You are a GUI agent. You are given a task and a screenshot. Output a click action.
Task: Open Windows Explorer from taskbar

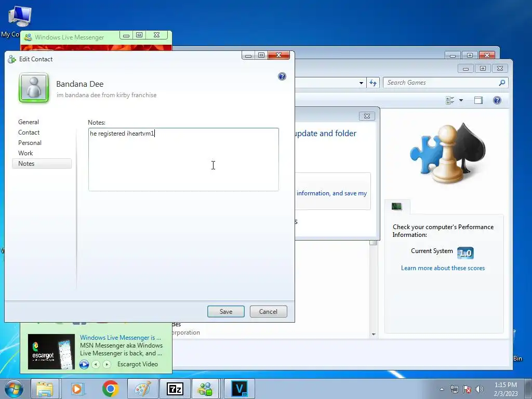coord(45,389)
